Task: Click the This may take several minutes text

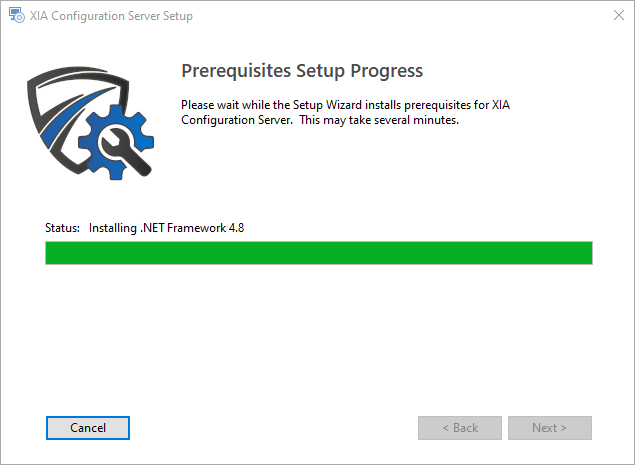Action: click(379, 120)
